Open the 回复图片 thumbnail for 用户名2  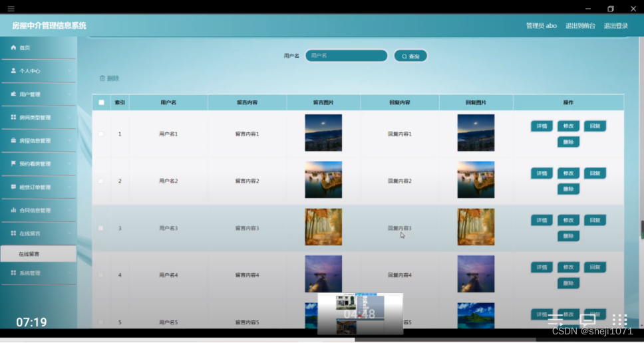pos(476,179)
